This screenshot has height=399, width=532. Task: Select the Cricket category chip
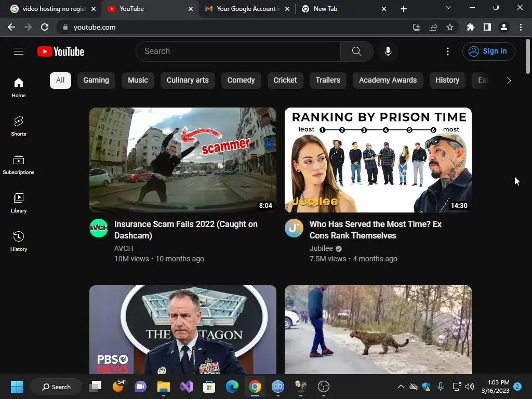(x=285, y=81)
